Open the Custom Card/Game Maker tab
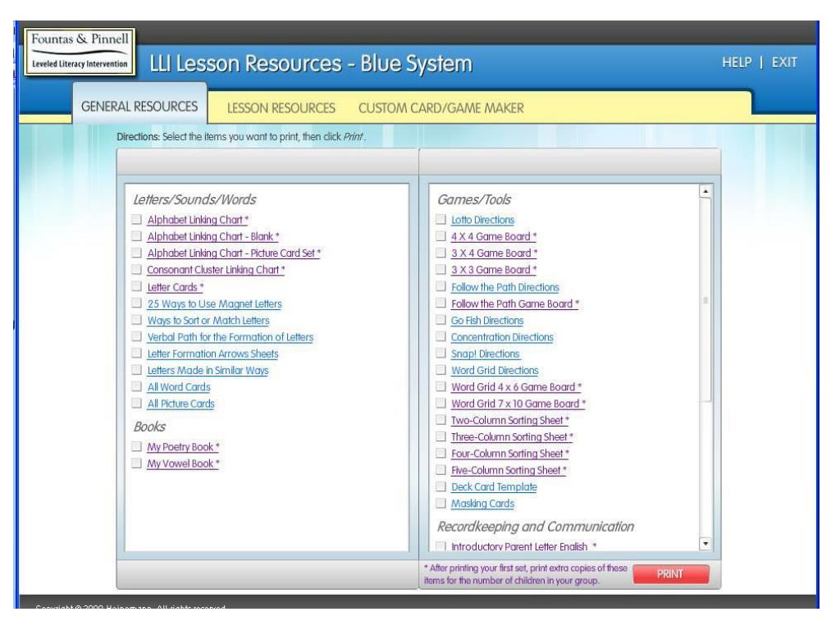The width and height of the screenshot is (840, 630). [441, 108]
